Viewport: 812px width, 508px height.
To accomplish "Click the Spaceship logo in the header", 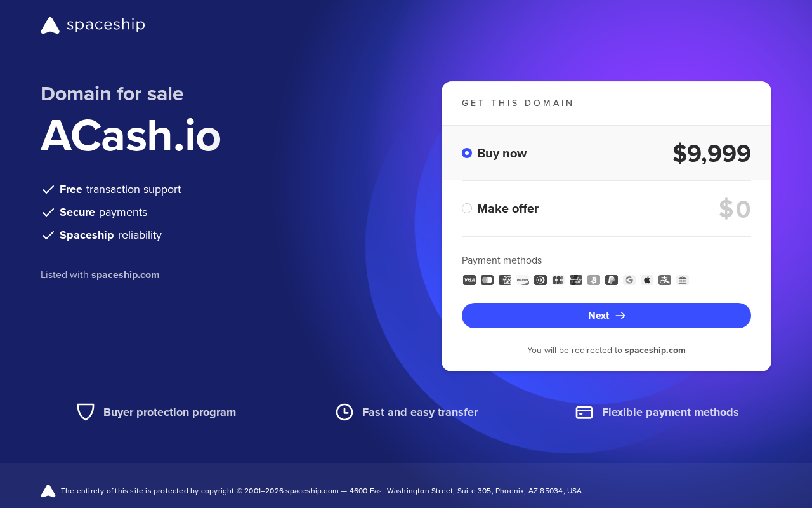I will (93, 25).
